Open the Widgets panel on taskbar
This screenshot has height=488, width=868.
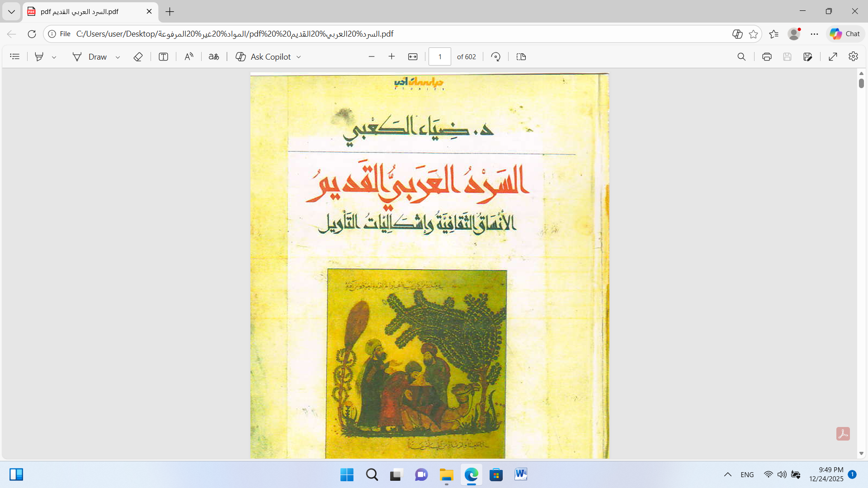(x=16, y=474)
